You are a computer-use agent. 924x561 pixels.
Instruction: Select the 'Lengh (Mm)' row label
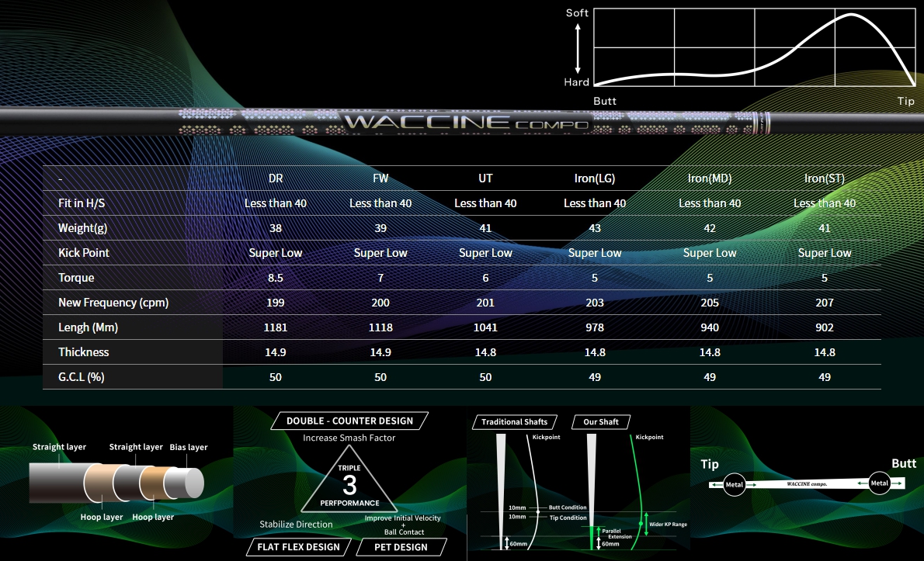(88, 327)
